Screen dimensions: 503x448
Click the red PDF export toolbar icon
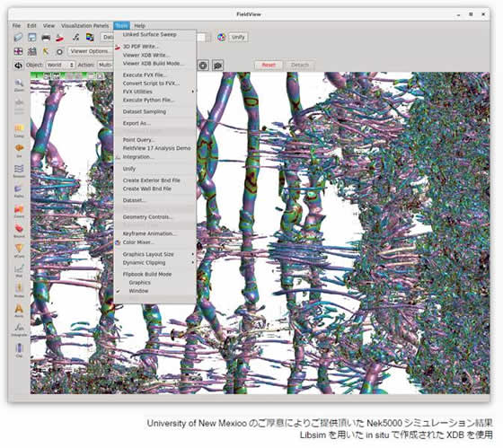[x=59, y=38]
